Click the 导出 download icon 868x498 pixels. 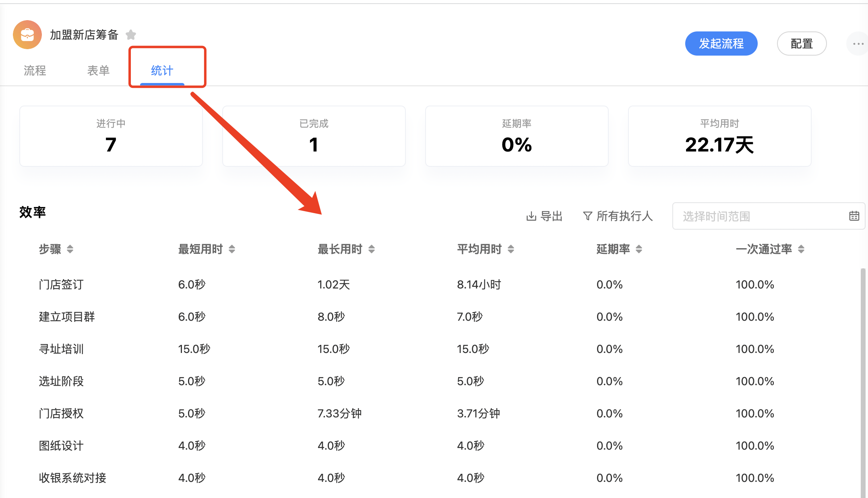(x=531, y=216)
